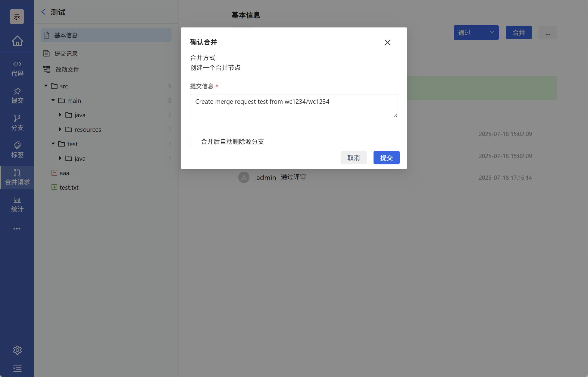This screenshot has width=588, height=377.
Task: Enable 合并后自动删除源分支 checkbox
Action: [x=194, y=141]
